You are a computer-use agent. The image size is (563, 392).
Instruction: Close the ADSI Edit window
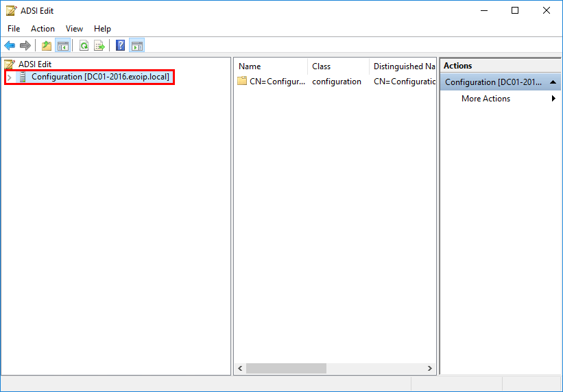coord(547,11)
